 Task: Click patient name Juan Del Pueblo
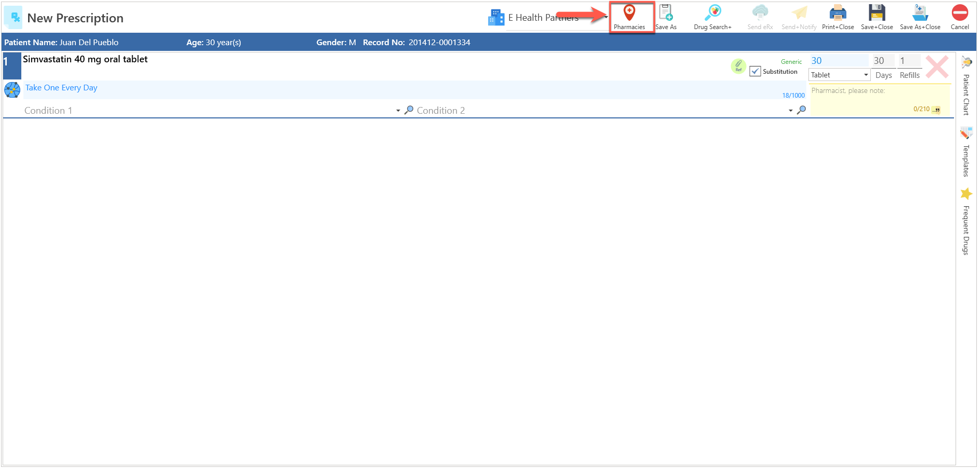coord(89,43)
